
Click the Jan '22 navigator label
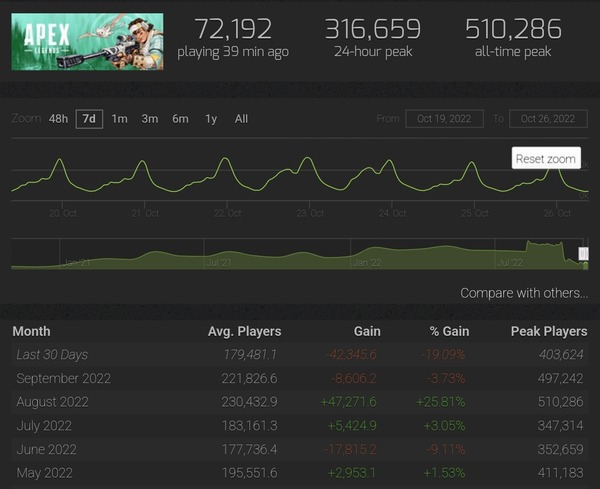(x=367, y=262)
